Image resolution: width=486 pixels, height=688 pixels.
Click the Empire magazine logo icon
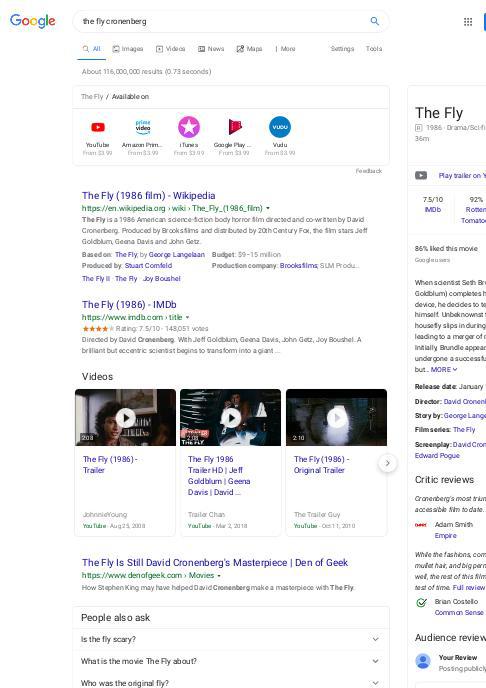point(421,525)
